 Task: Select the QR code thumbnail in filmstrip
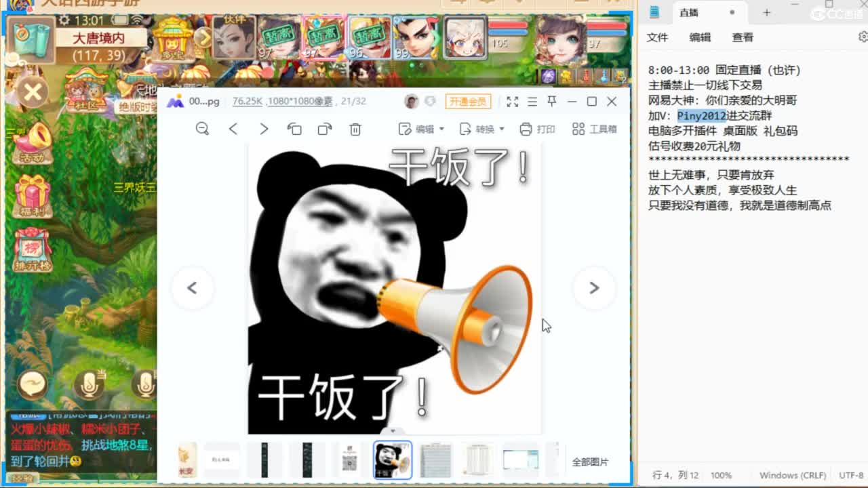point(349,460)
